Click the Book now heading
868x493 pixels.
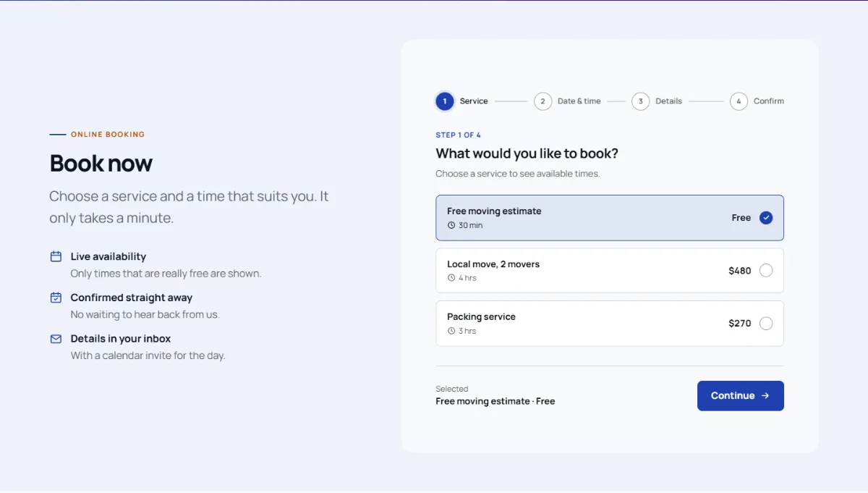101,164
